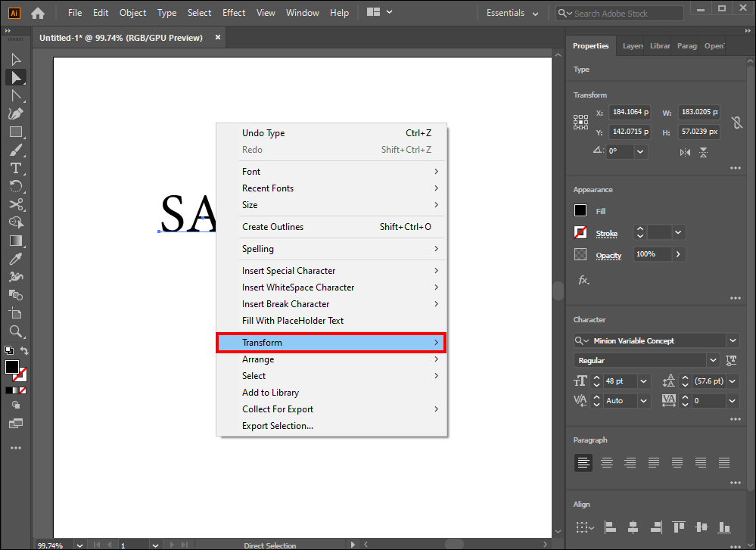Enable center paragraph alignment
The image size is (756, 550).
pyautogui.click(x=606, y=462)
